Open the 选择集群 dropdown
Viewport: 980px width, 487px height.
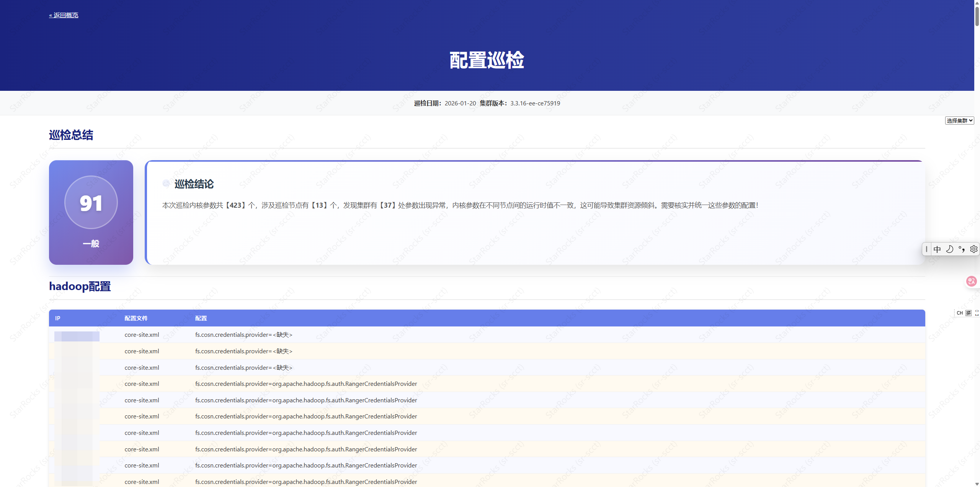point(959,121)
